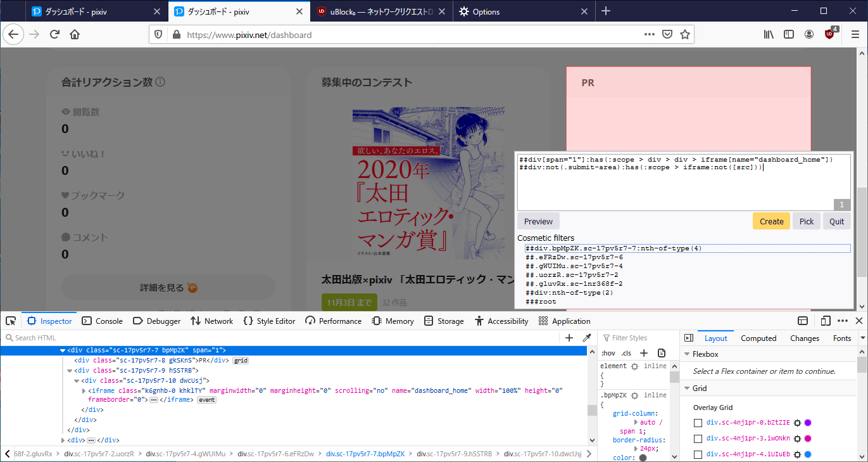Expand the iframe dashboard_home node

pyautogui.click(x=84, y=391)
